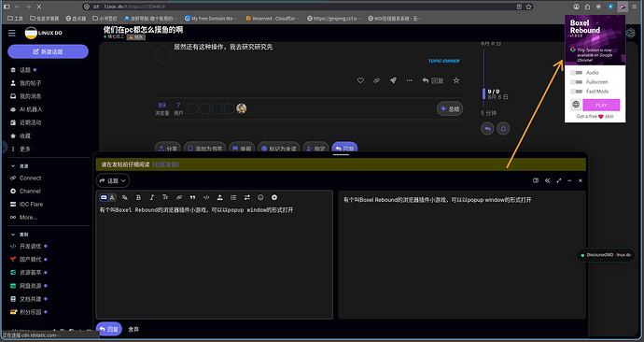
Task: Enable Fullscreen in Boxel Rebound popup
Action: [x=577, y=82]
